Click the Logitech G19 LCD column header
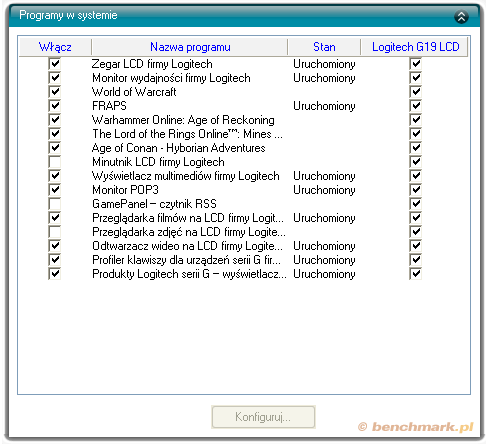 (414, 47)
